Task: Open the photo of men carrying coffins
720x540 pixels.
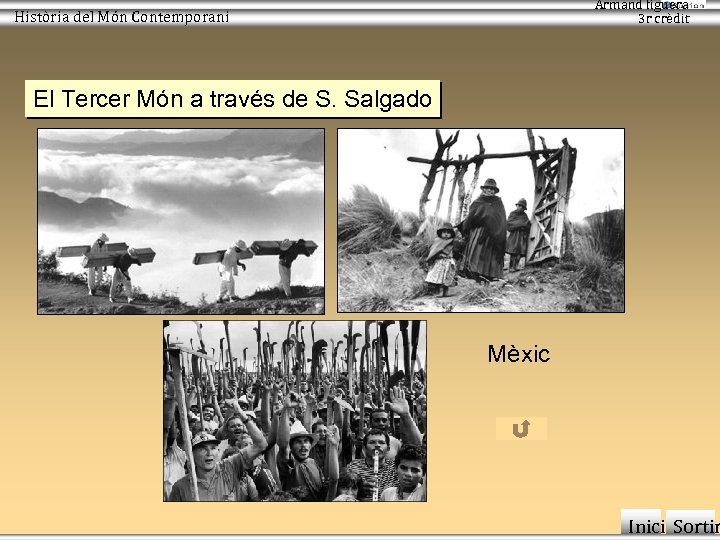Action: click(181, 221)
